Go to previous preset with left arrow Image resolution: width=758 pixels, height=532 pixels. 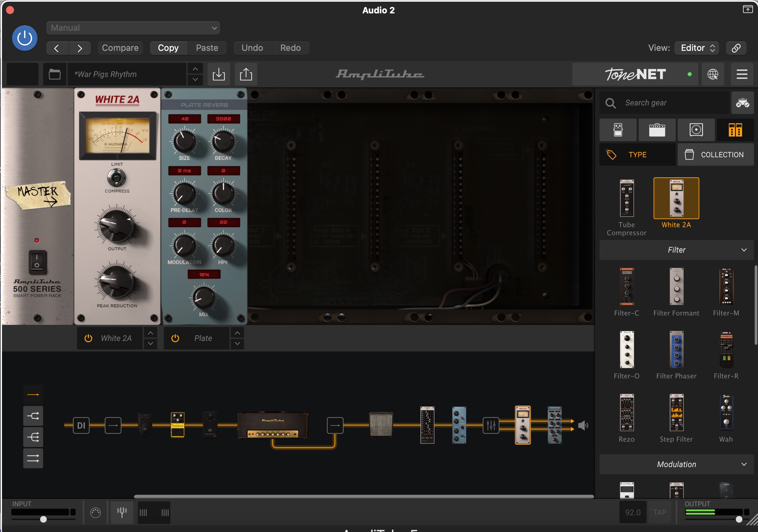(57, 48)
